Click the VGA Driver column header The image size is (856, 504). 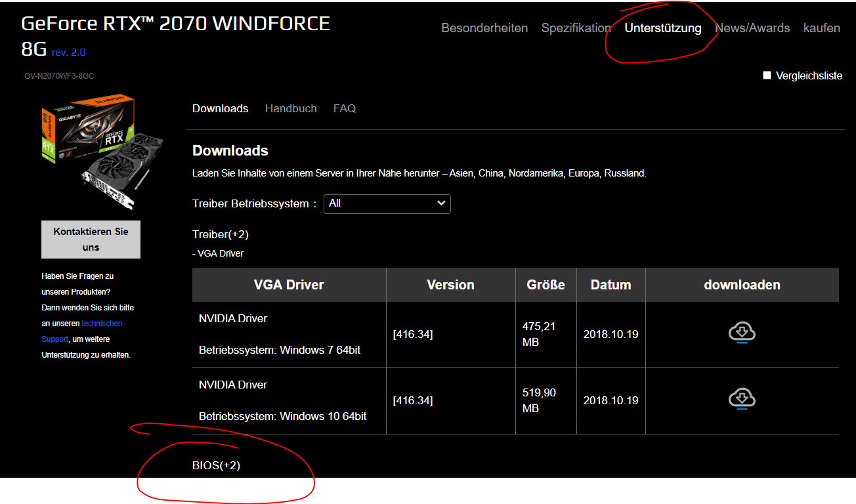pyautogui.click(x=289, y=285)
